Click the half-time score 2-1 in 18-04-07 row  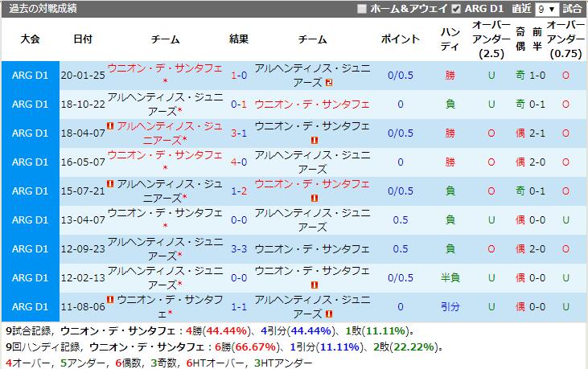coord(537,133)
